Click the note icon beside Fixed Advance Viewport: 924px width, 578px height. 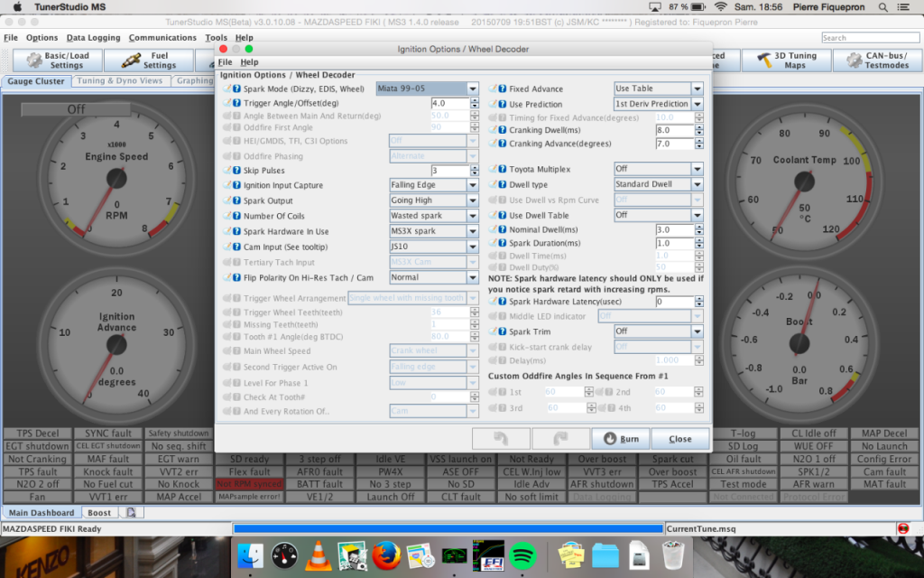(x=493, y=89)
